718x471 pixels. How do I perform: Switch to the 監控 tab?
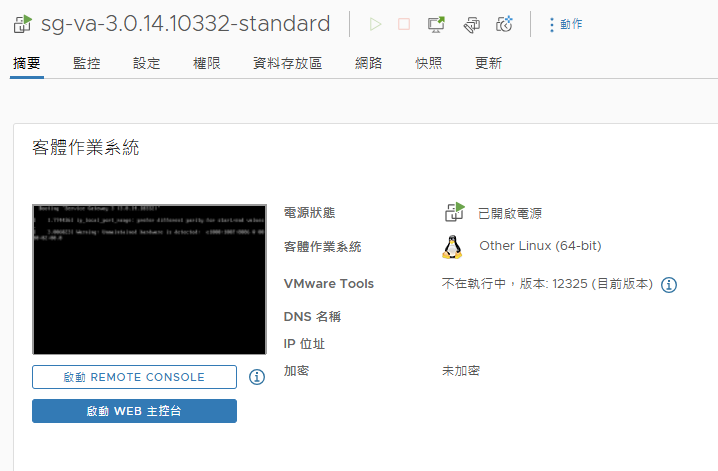point(87,63)
